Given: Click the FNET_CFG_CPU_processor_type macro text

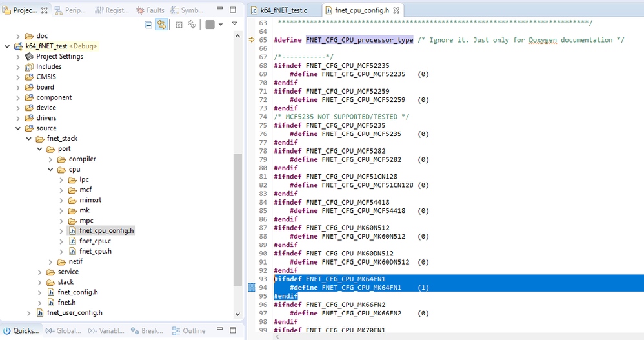Looking at the screenshot, I should pyautogui.click(x=359, y=40).
